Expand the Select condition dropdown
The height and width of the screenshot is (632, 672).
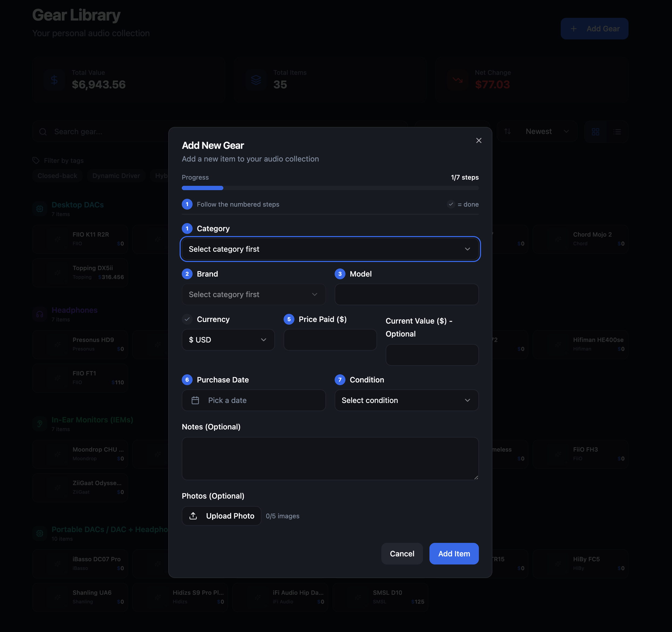tap(406, 400)
